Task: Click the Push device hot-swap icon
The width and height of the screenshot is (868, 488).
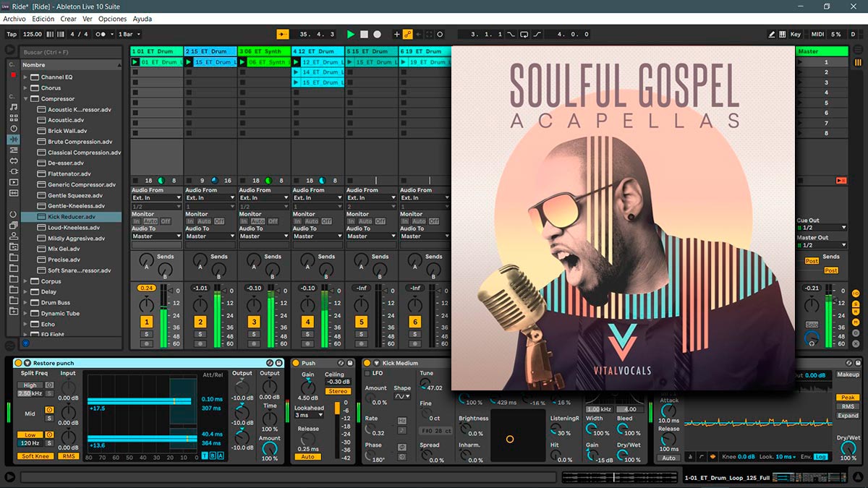Action: (x=341, y=363)
